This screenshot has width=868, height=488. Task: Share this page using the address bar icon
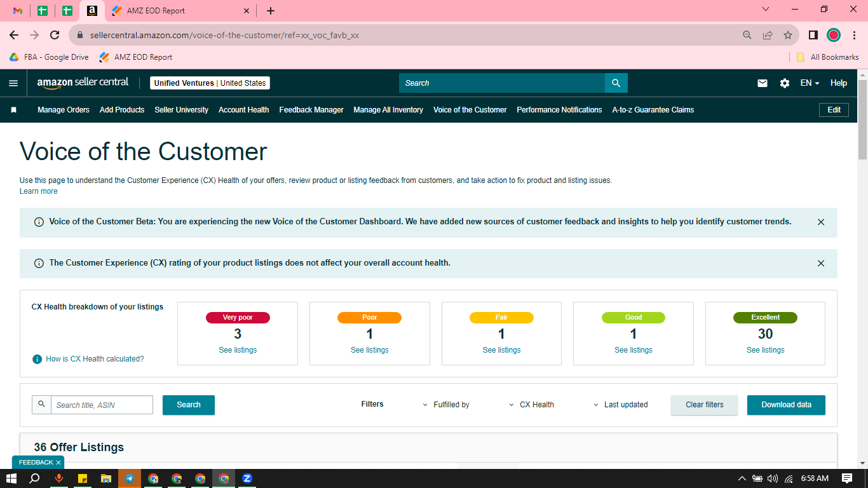[768, 35]
